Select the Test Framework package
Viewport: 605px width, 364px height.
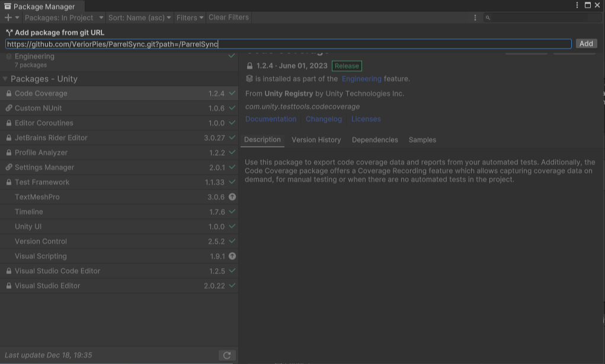point(119,182)
